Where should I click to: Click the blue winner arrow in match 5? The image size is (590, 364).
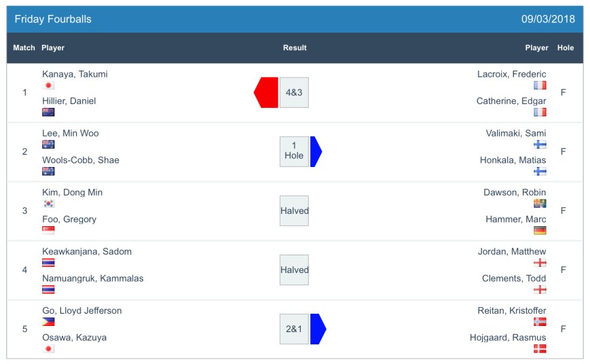318,329
